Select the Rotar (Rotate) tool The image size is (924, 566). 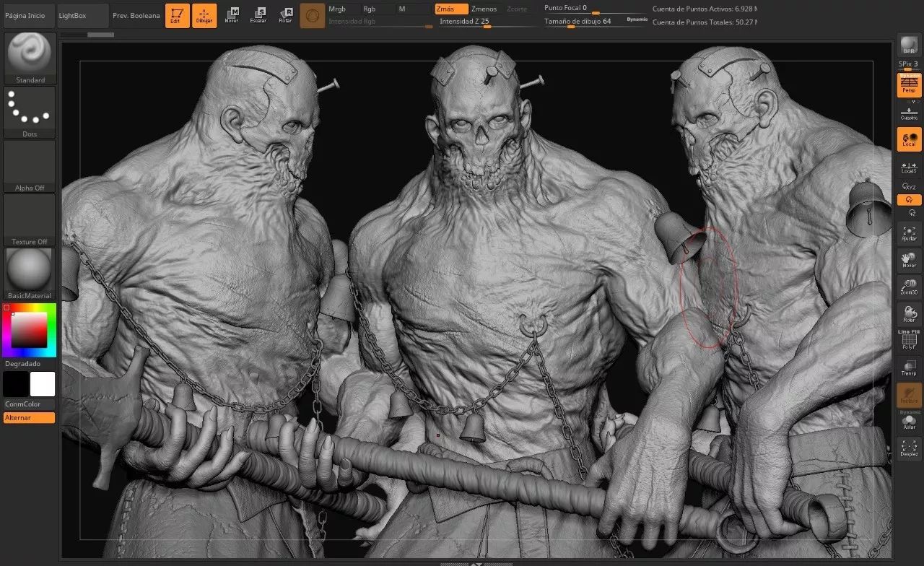click(286, 15)
